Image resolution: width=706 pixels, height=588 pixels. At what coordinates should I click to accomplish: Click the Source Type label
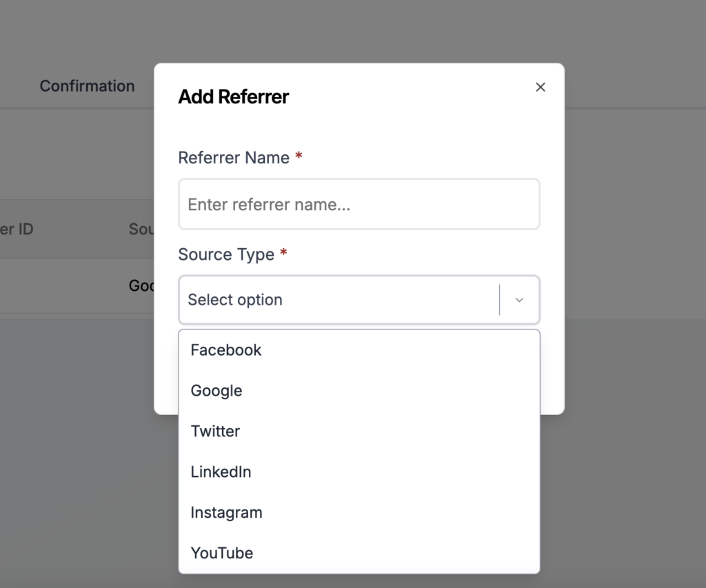tap(226, 254)
